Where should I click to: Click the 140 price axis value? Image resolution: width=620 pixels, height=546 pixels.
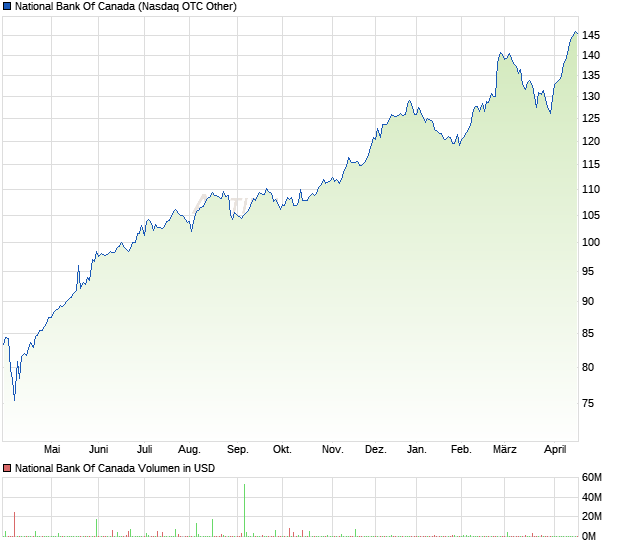pos(591,55)
